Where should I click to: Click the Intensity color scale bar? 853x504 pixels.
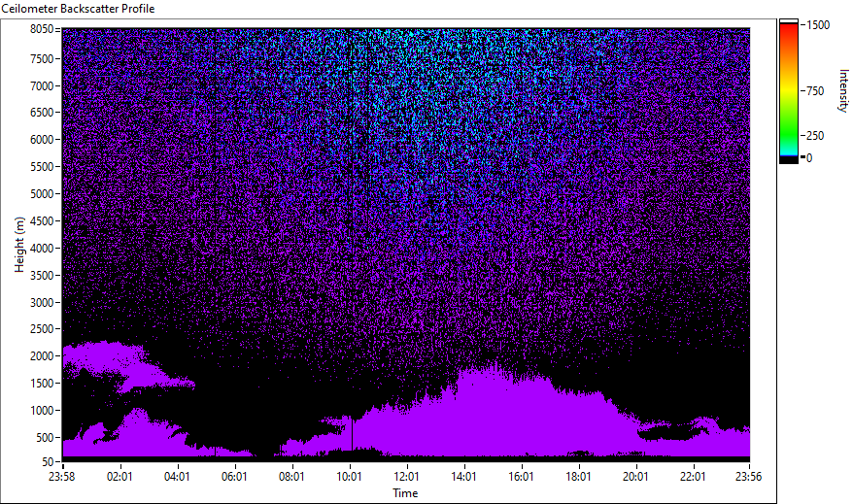coord(788,91)
